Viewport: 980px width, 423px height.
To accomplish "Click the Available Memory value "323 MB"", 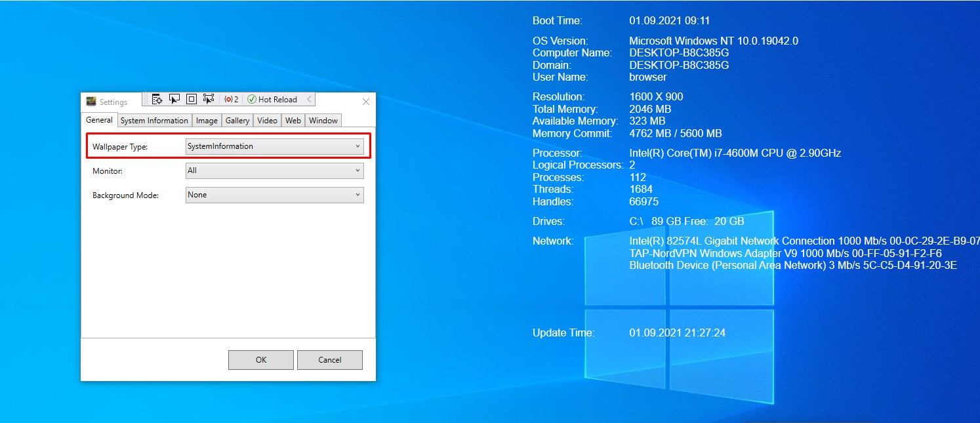I will pyautogui.click(x=647, y=121).
